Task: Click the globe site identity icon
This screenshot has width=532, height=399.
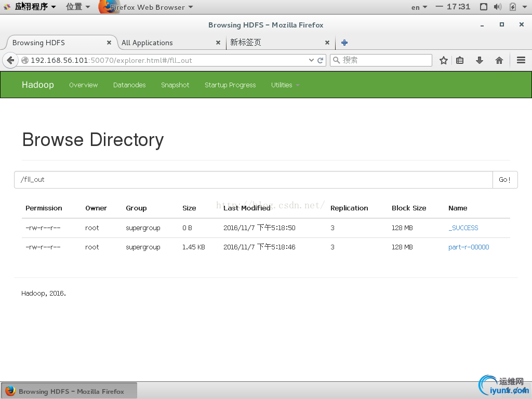Action: click(25, 60)
